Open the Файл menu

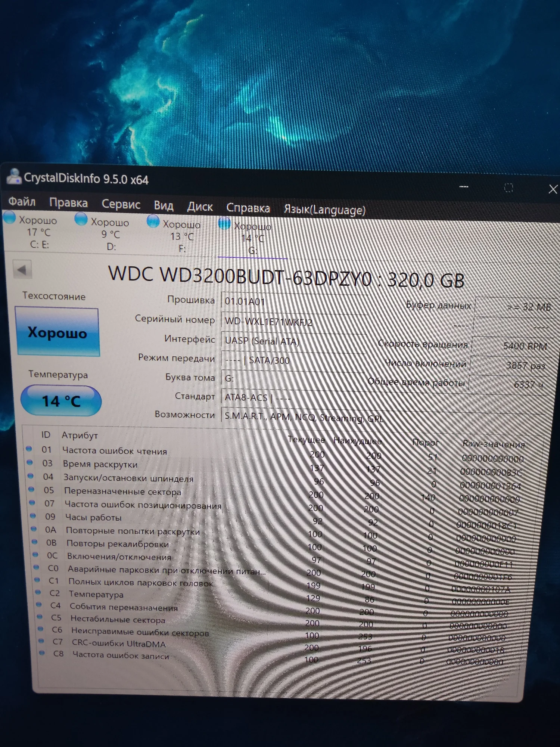(22, 202)
